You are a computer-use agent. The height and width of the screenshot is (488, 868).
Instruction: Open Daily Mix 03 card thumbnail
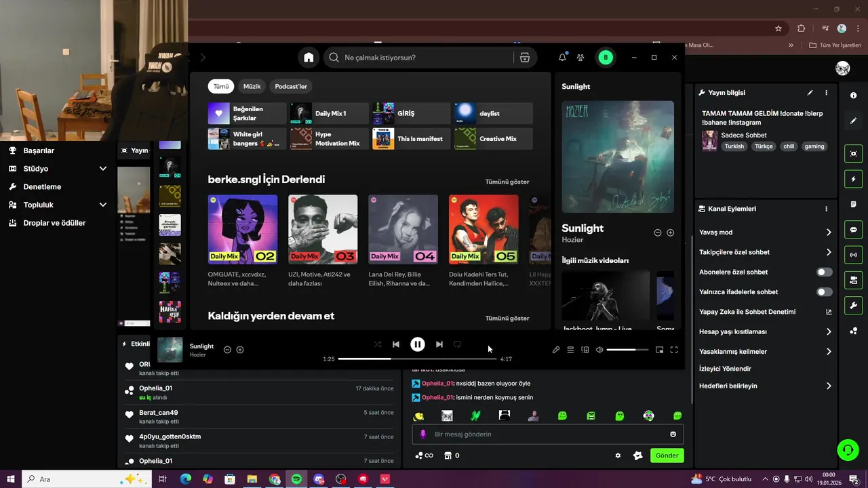click(x=323, y=230)
